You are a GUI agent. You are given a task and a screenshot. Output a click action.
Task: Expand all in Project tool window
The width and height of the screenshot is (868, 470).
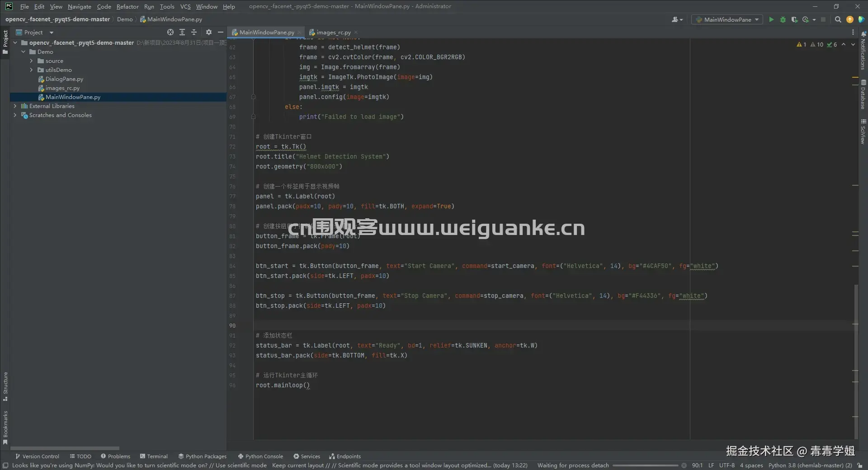pos(182,32)
